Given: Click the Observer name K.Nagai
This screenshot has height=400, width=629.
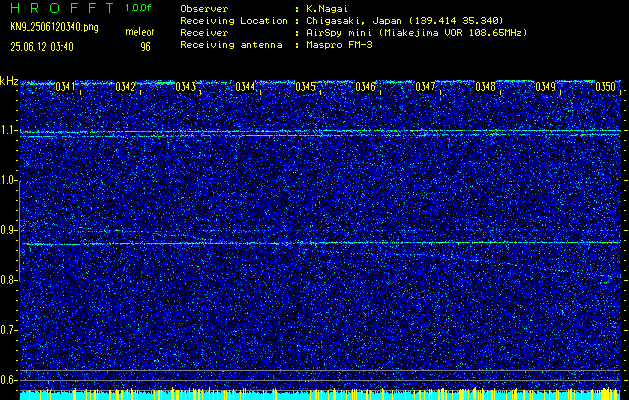Looking at the screenshot, I should tap(326, 9).
